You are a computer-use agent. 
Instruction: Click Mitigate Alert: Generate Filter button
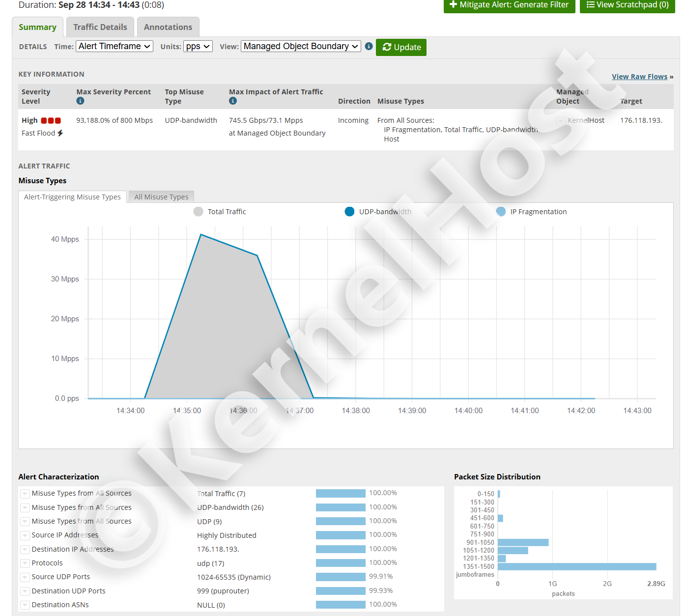(x=509, y=5)
